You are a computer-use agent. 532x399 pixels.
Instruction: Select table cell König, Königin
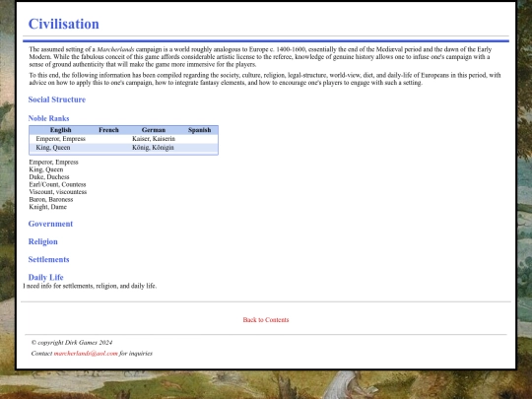pos(153,148)
